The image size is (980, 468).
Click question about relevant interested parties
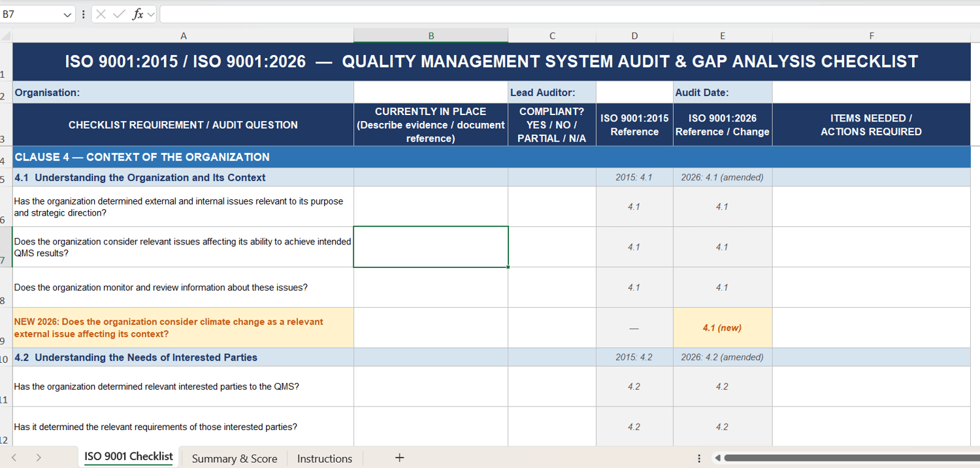click(x=183, y=386)
